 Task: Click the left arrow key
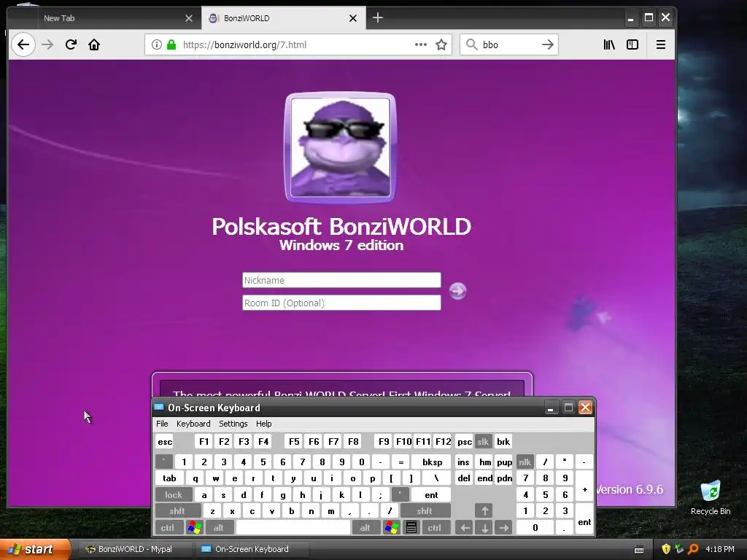(465, 528)
